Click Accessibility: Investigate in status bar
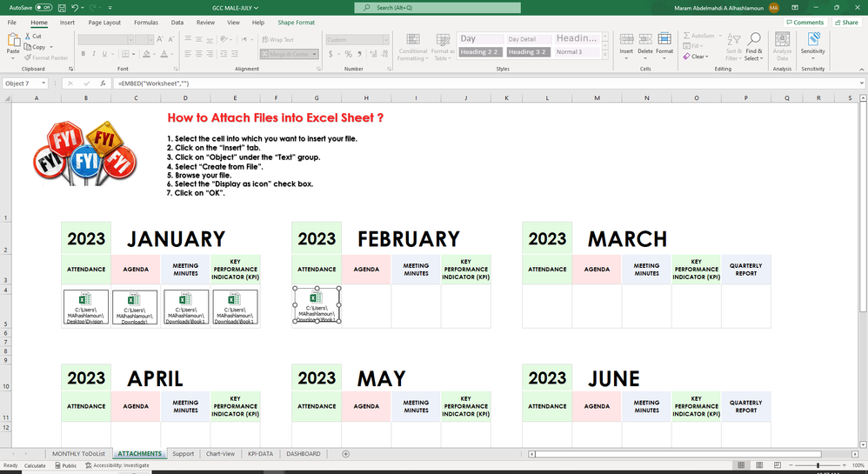 [117, 465]
